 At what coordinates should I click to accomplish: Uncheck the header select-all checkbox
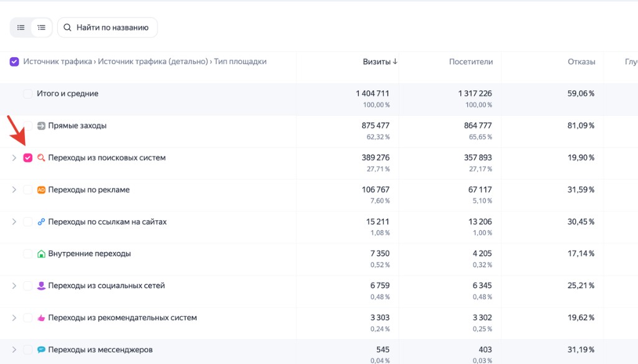[14, 62]
